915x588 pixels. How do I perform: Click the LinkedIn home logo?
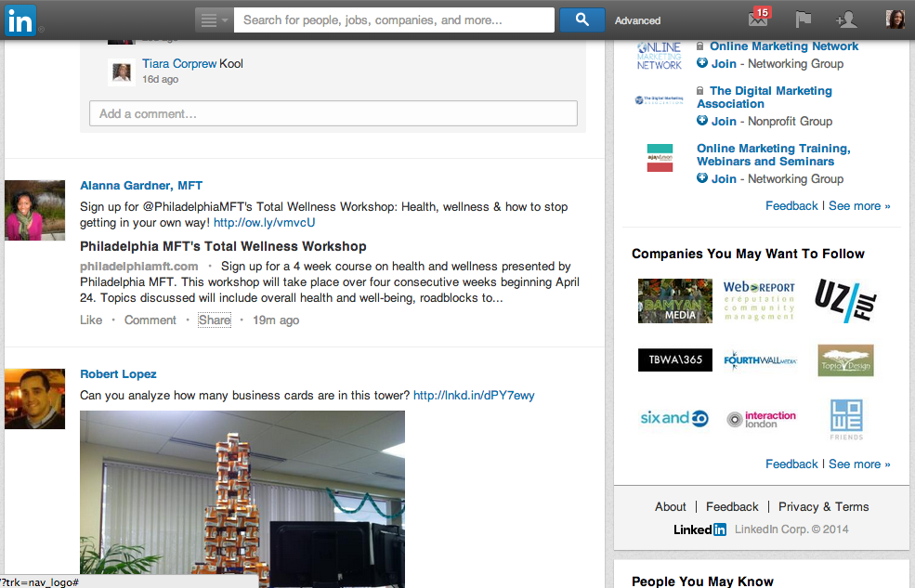(x=20, y=20)
